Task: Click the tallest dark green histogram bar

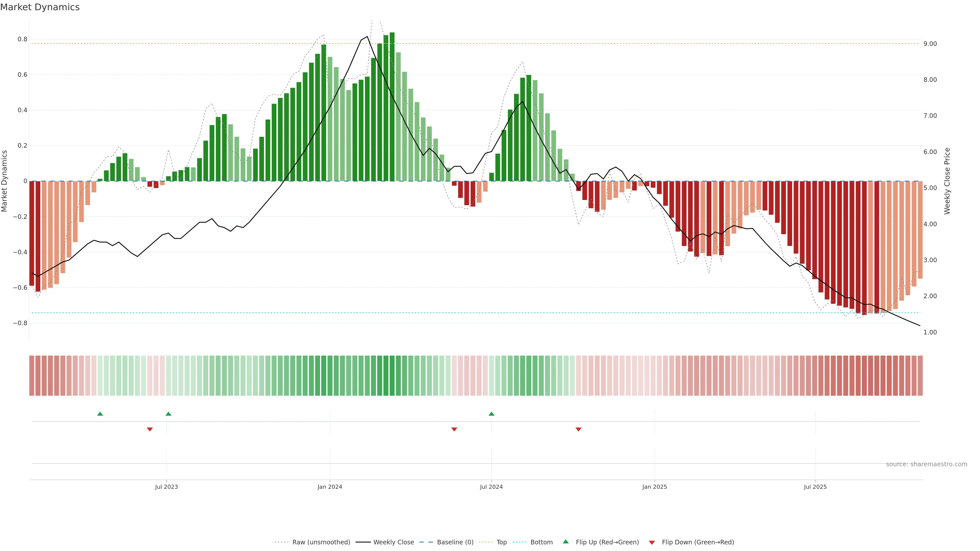Action: point(392,106)
